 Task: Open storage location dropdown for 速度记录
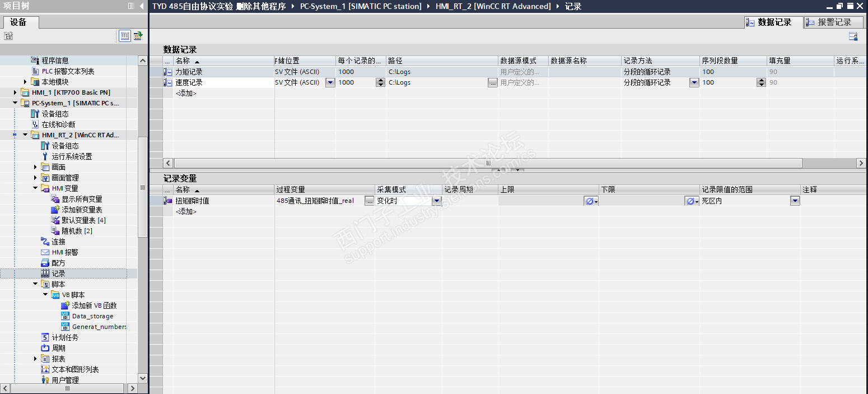[x=330, y=82]
